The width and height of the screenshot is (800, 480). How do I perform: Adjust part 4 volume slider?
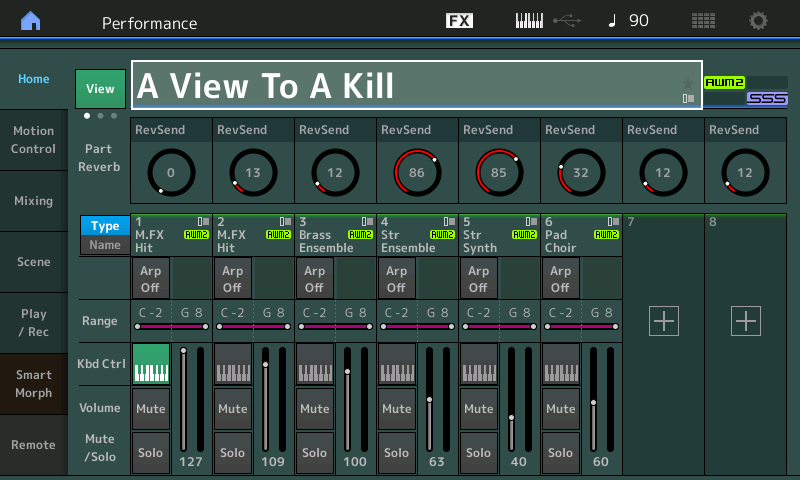(x=429, y=400)
